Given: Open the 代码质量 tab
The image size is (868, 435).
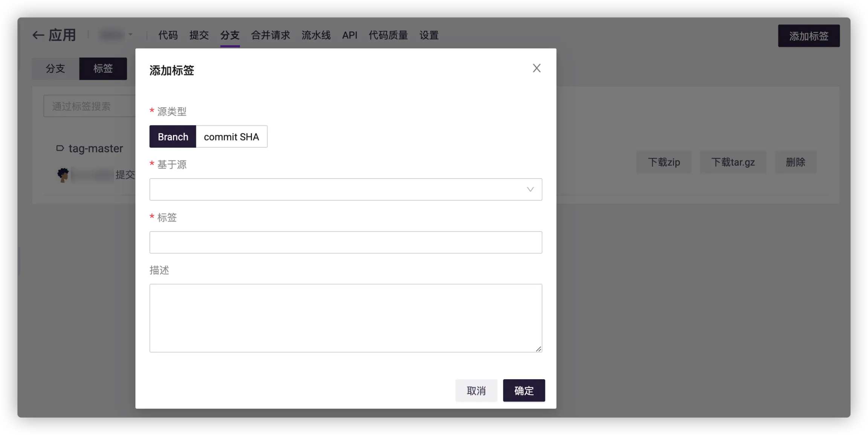Looking at the screenshot, I should pos(388,35).
